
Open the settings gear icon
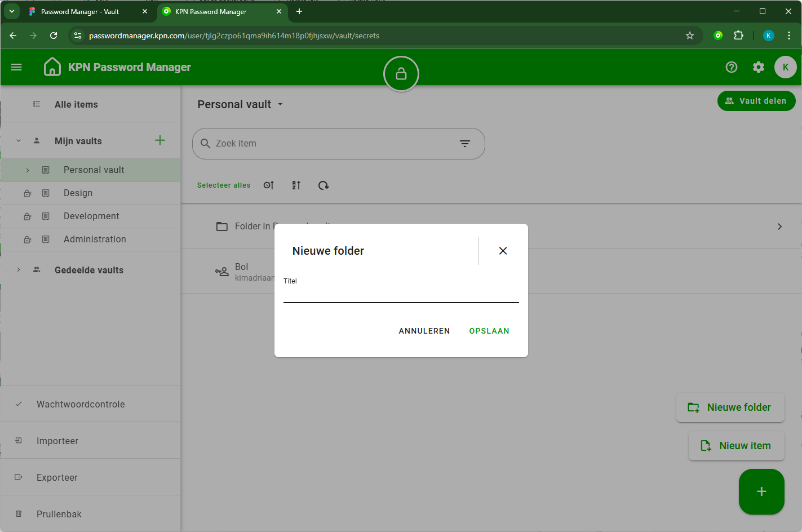pyautogui.click(x=759, y=67)
